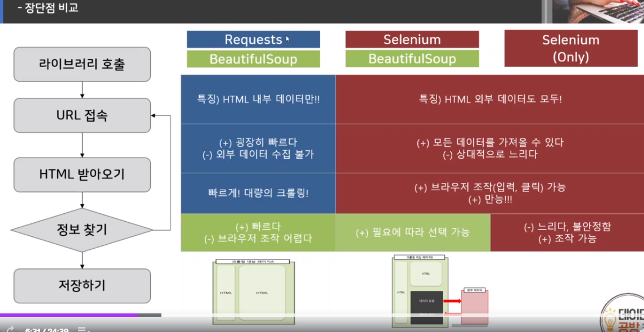Click the '(-) 외부 데이터 수집 불가' text

[258, 154]
